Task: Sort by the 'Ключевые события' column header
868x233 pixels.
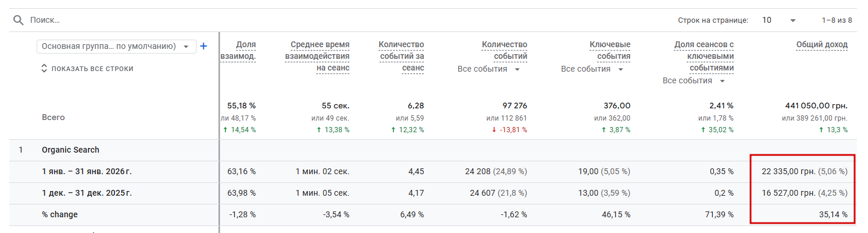Action: [x=609, y=51]
